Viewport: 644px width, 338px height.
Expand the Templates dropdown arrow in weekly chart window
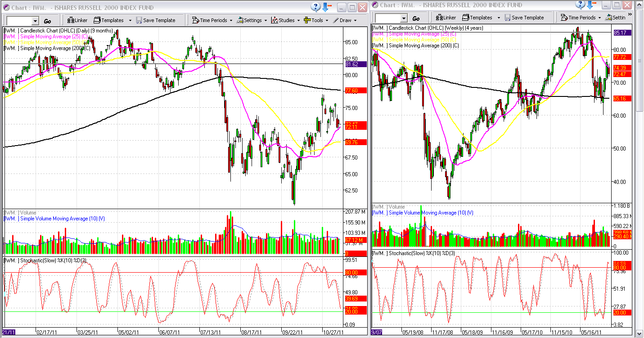click(x=499, y=18)
